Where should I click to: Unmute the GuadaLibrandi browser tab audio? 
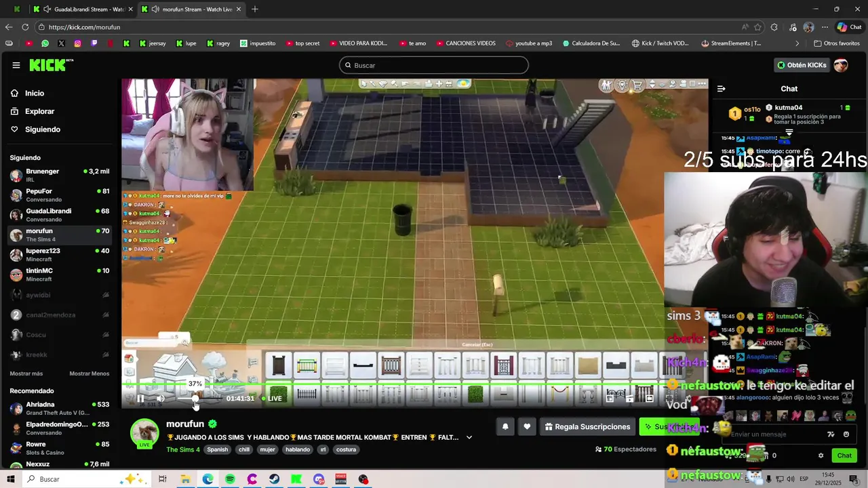46,9
